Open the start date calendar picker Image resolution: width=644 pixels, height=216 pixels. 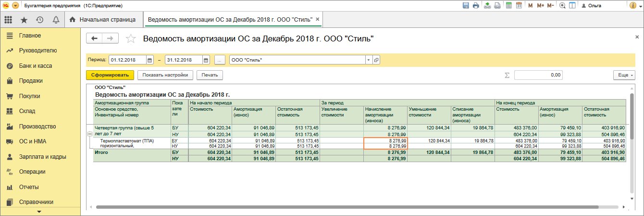pyautogui.click(x=149, y=60)
